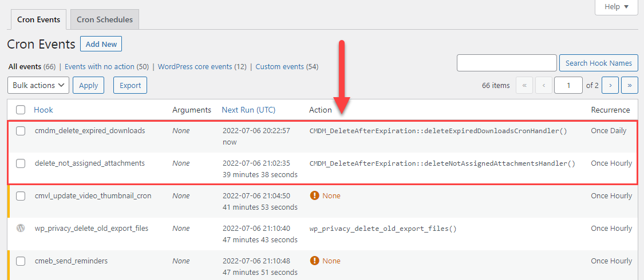Click the 66 items count label

(496, 85)
